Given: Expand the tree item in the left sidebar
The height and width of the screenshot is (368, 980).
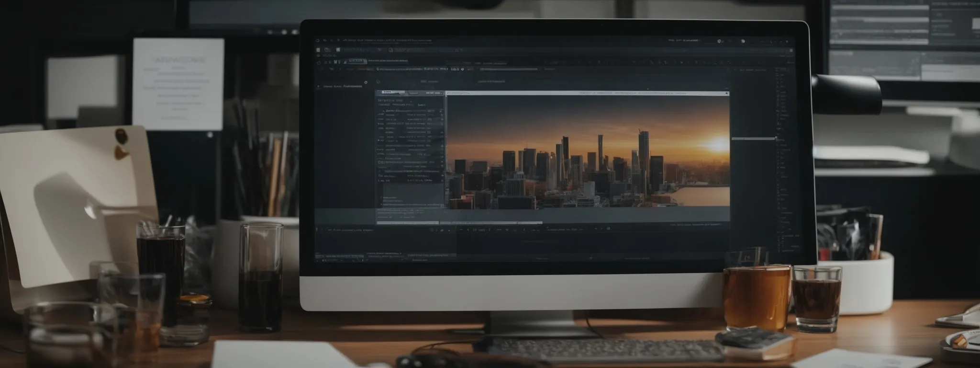Looking at the screenshot, I should click(319, 87).
